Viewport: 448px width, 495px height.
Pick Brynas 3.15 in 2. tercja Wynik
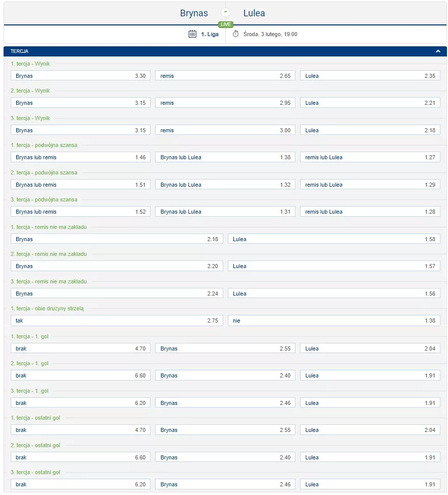(x=80, y=103)
